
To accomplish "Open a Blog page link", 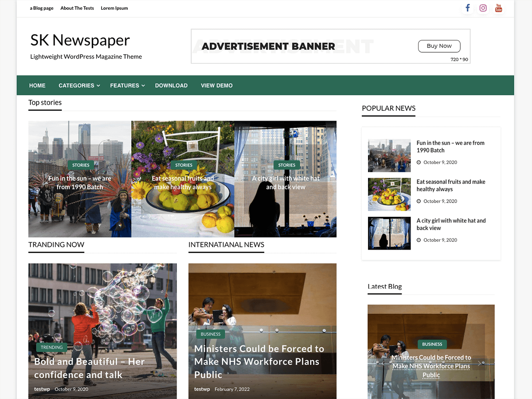I will coord(41,8).
